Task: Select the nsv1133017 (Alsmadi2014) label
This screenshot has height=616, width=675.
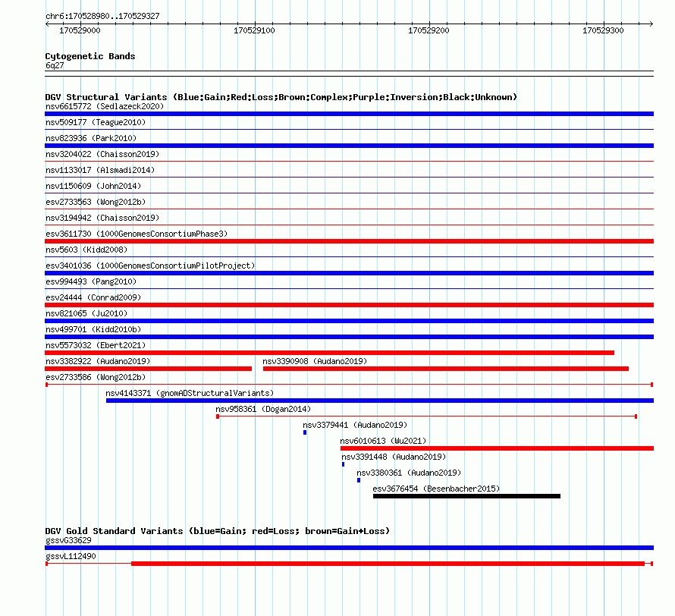Action: [100, 170]
